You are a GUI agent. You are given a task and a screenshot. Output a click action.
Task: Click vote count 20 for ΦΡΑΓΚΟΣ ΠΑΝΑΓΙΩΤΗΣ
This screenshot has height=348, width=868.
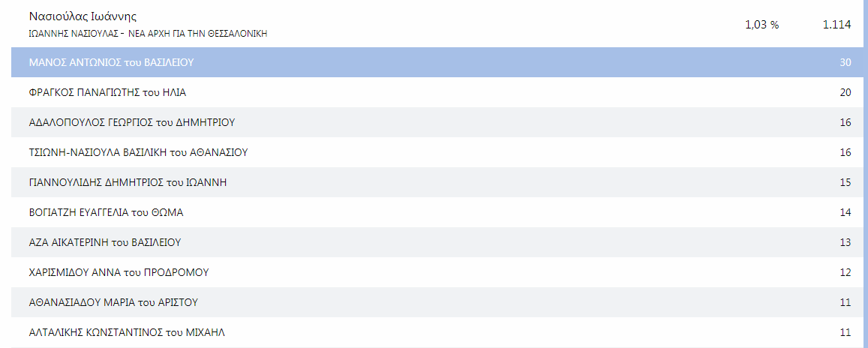point(845,92)
